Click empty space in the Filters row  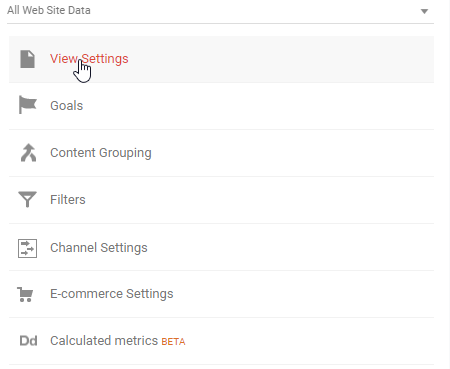260,200
